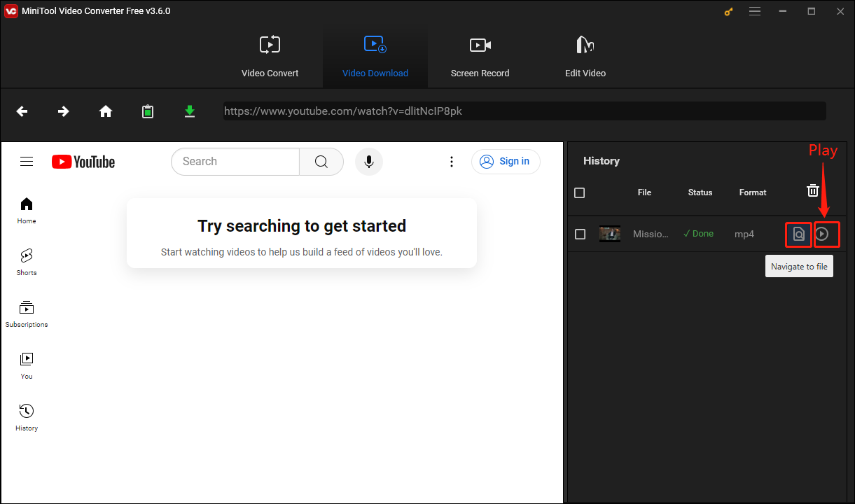Open the title bar hamburger menu

[755, 11]
